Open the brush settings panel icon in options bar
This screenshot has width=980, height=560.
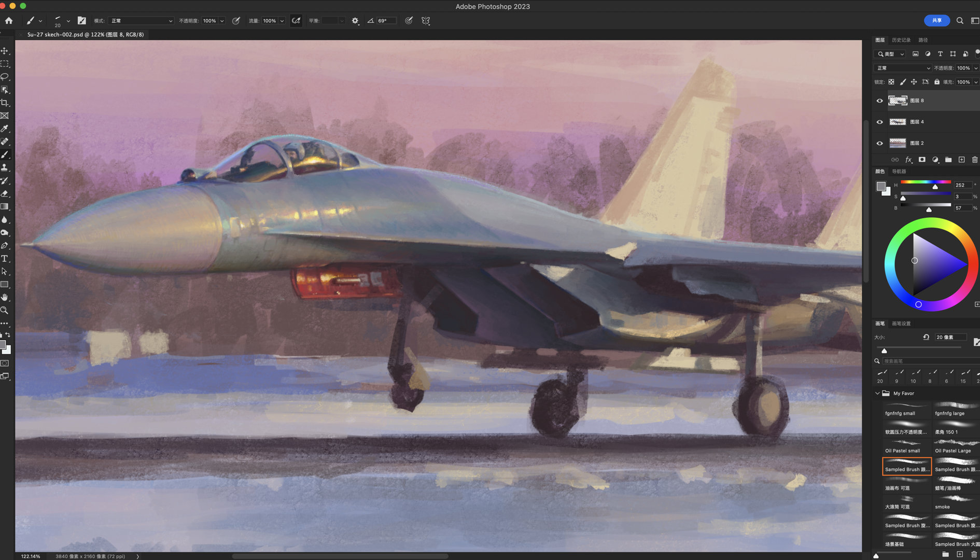click(82, 21)
